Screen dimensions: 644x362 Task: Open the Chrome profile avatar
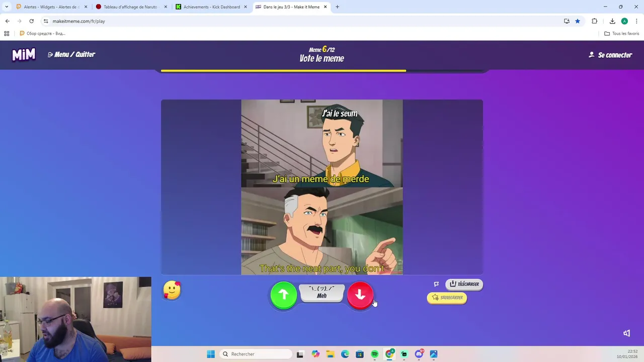coord(624,21)
